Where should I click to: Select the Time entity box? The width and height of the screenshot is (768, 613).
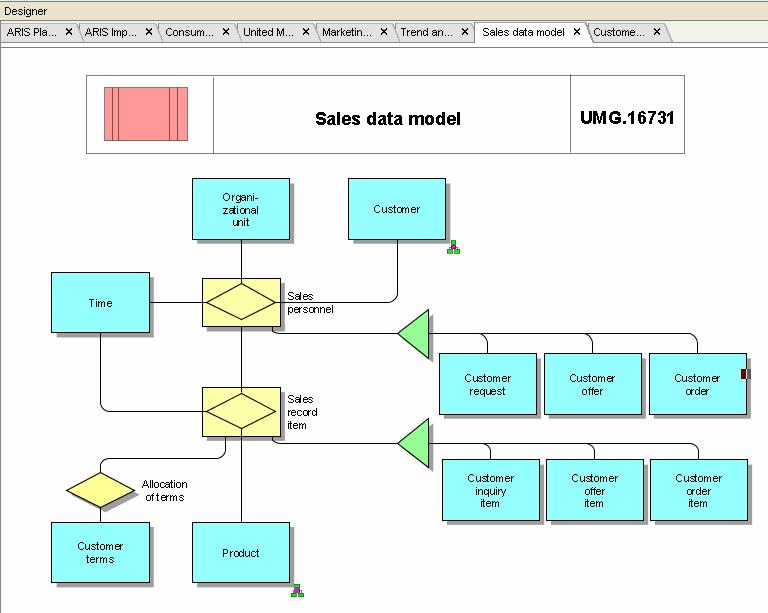(100, 302)
